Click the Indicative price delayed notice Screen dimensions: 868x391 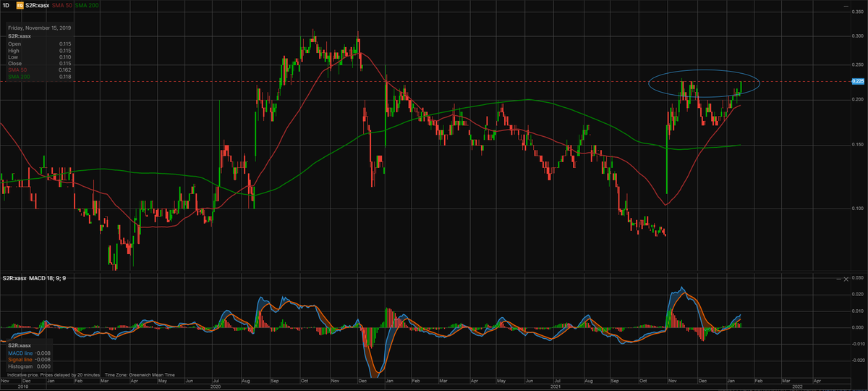point(54,374)
